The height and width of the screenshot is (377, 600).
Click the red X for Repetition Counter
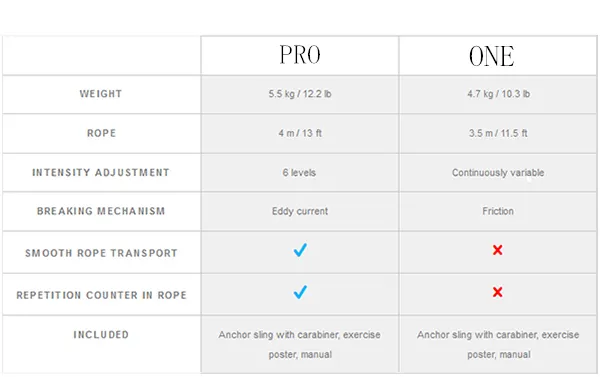pyautogui.click(x=497, y=292)
